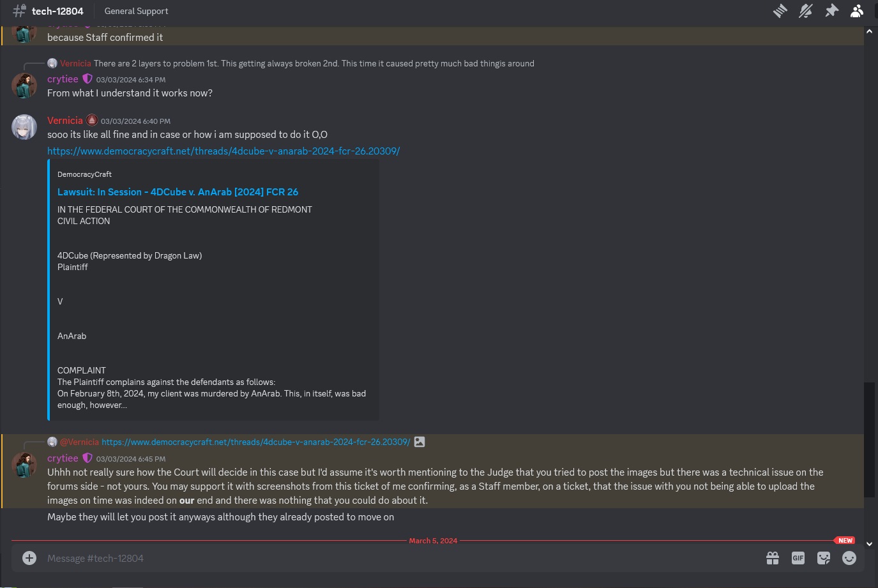This screenshot has width=878, height=588.
Task: Click Vernicia's username at 6:40 PM message
Action: 65,121
